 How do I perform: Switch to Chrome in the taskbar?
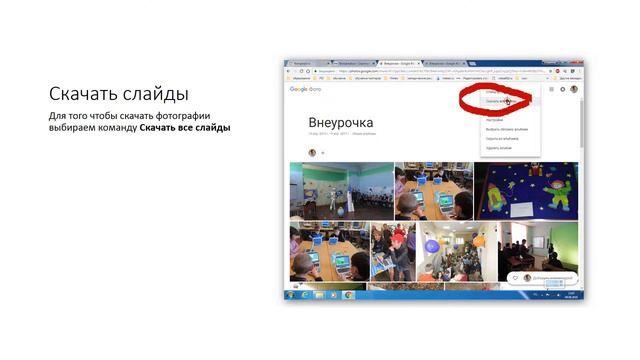pyautogui.click(x=348, y=295)
